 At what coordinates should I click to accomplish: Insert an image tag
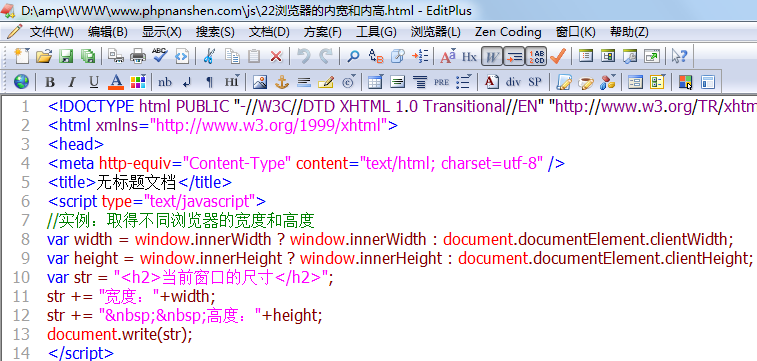click(x=260, y=82)
